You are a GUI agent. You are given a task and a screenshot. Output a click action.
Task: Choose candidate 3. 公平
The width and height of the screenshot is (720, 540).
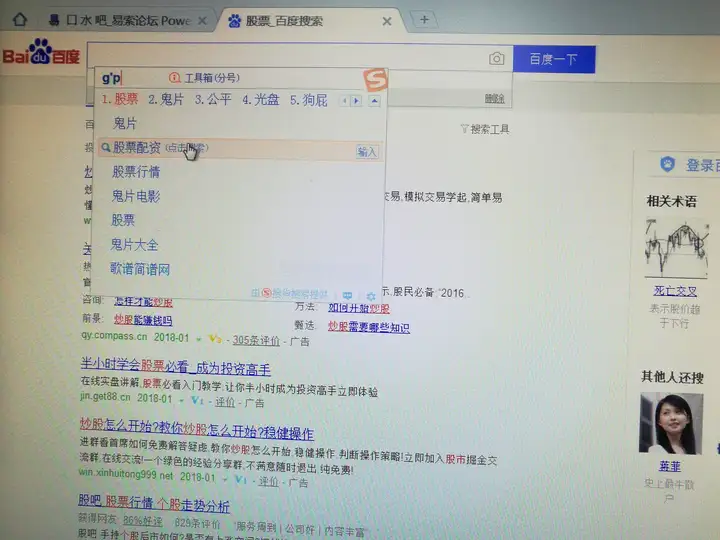[x=213, y=100]
